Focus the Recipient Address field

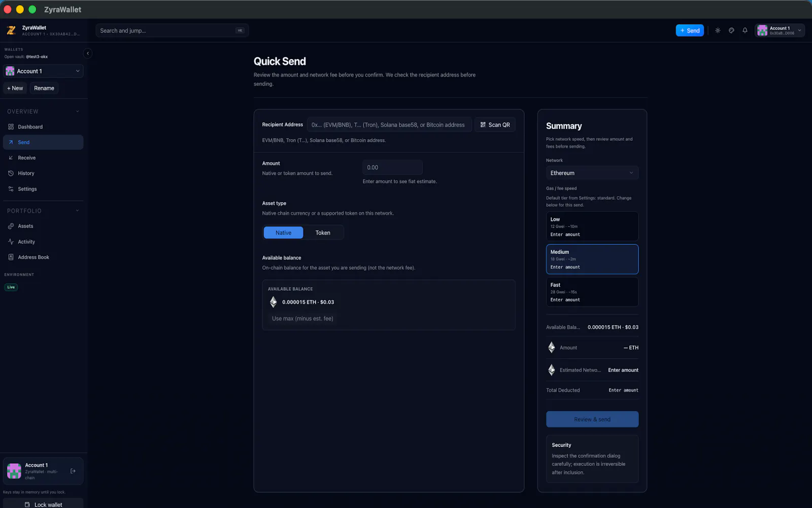(389, 124)
